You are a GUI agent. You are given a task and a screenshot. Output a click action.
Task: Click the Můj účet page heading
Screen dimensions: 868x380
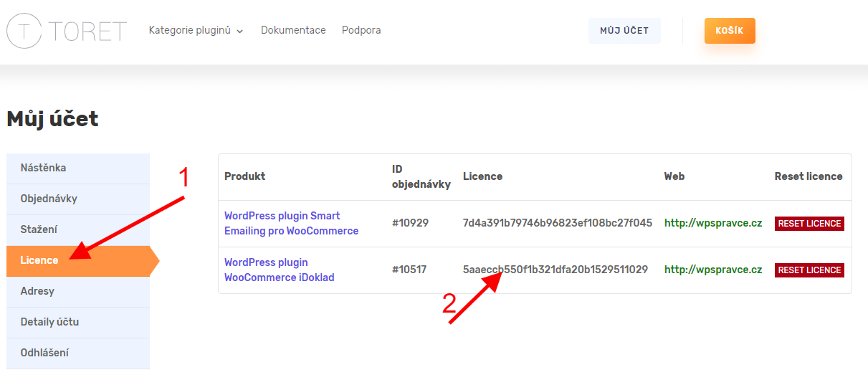[52, 119]
